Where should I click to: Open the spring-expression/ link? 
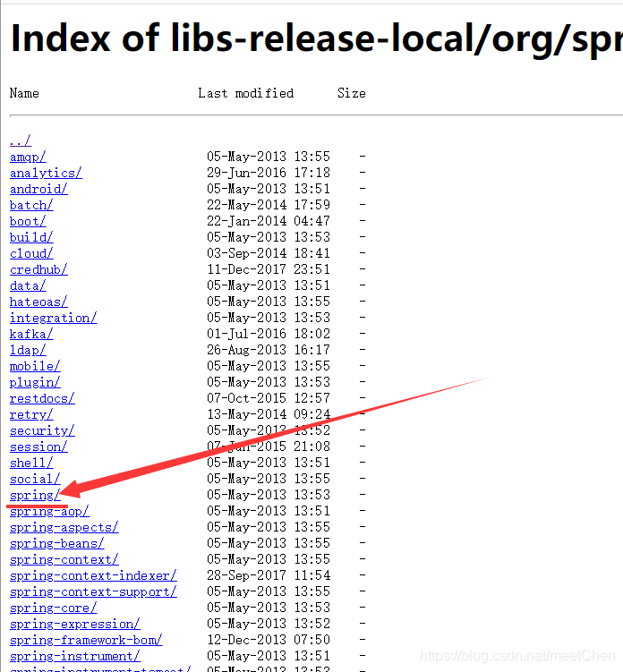coord(74,624)
